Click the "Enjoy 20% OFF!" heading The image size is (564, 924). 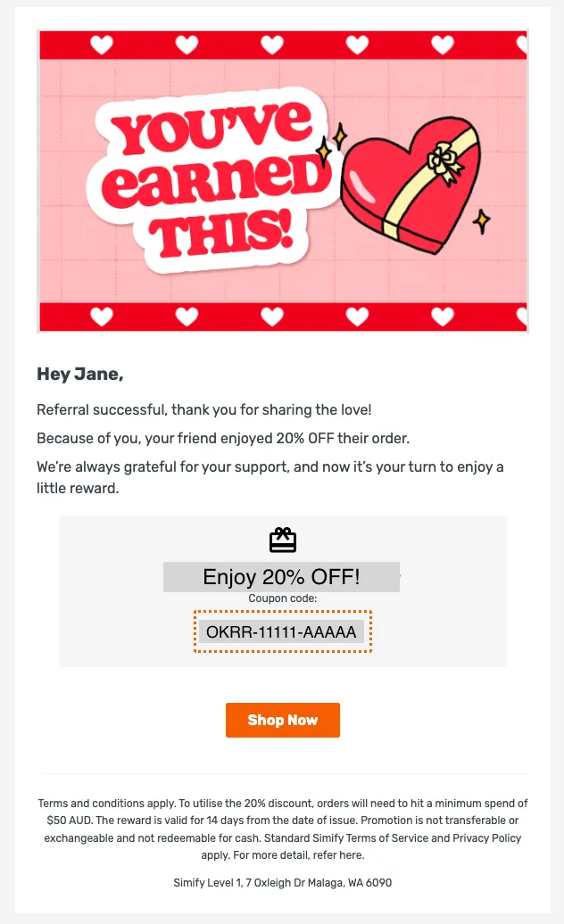pyautogui.click(x=281, y=577)
